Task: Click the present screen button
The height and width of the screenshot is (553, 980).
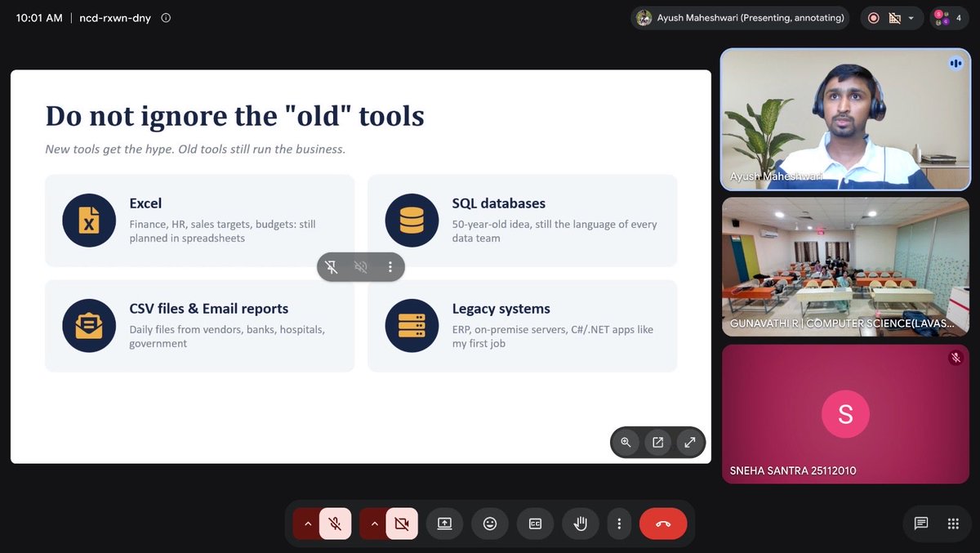Action: 444,524
